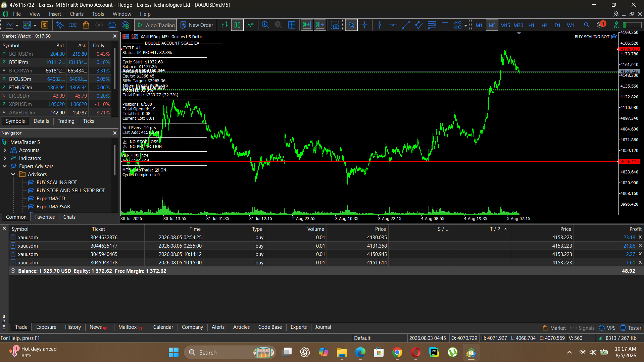The width and height of the screenshot is (644, 362).
Task: Open the Favorites tab in Navigator
Action: coord(45,217)
